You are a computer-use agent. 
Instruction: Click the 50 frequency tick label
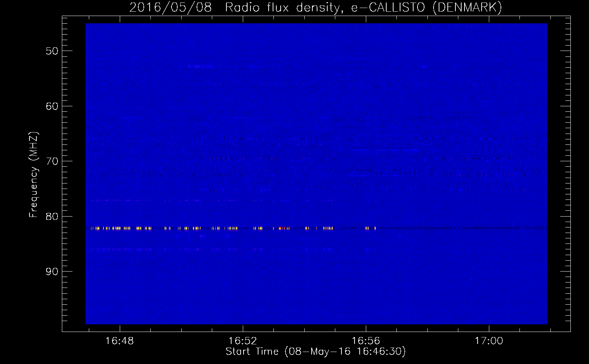point(52,51)
